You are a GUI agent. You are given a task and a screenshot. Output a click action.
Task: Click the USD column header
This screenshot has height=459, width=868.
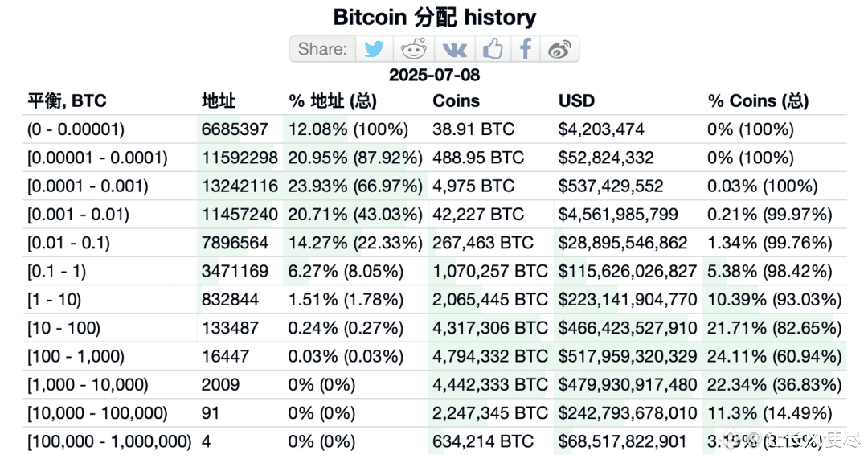576,100
